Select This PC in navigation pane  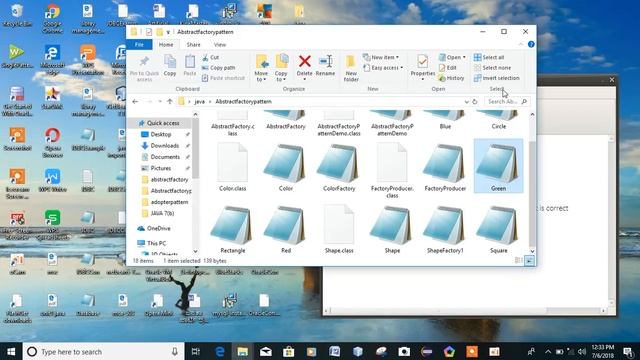coord(156,243)
